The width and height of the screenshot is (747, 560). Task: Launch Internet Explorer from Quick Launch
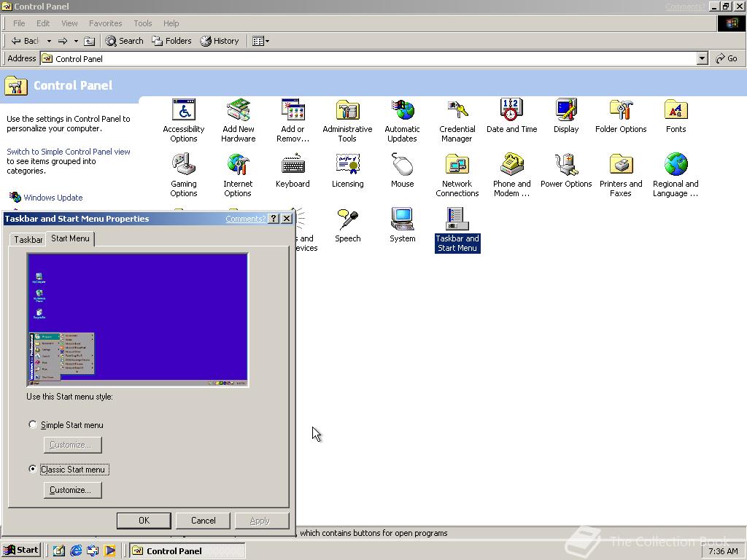point(76,551)
